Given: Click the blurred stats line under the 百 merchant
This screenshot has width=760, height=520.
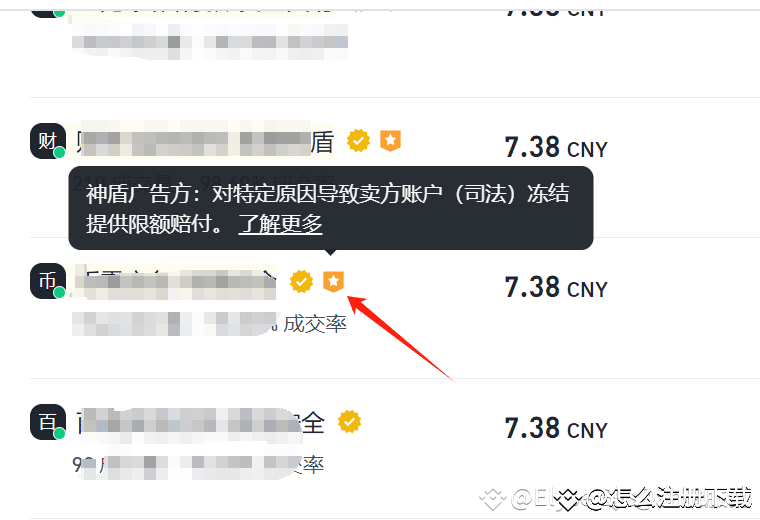Looking at the screenshot, I should point(198,465).
